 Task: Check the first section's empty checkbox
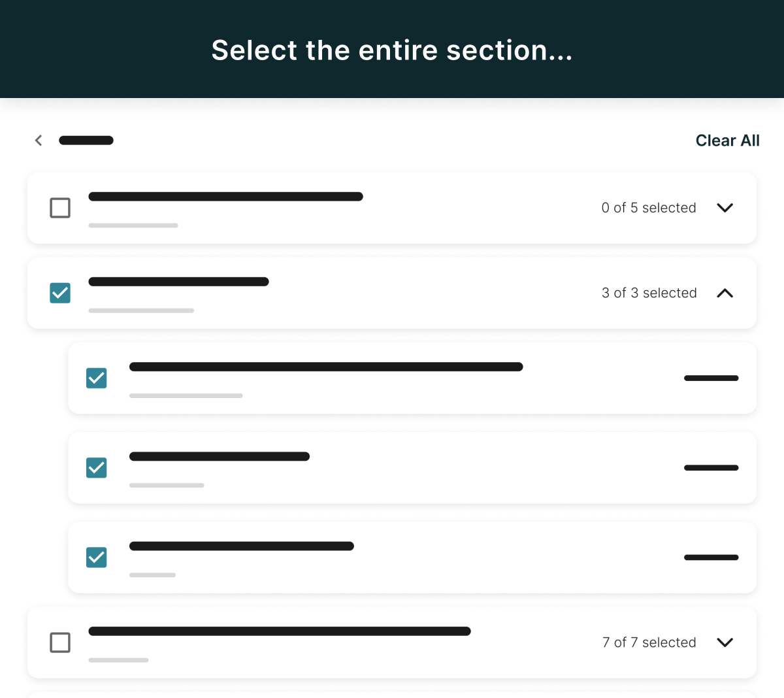pos(60,208)
